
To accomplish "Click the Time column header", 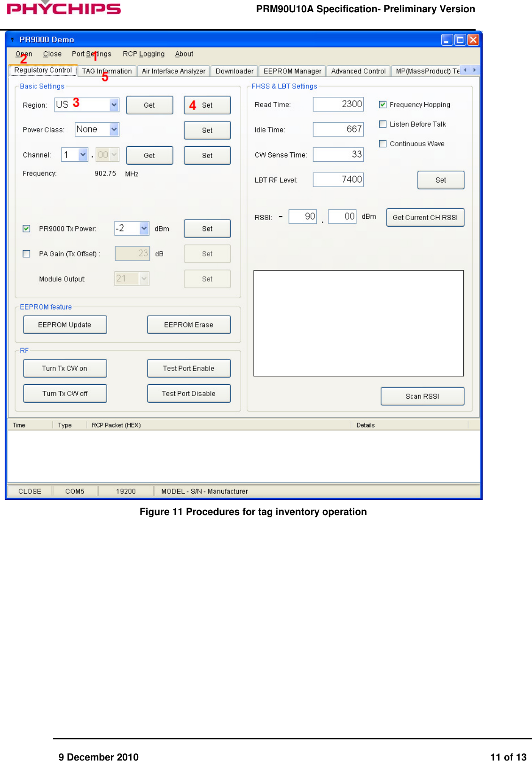I will coord(30,425).
